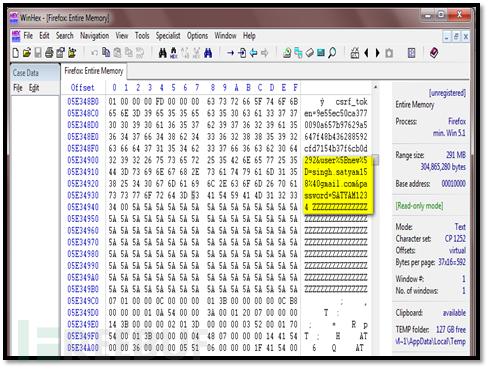Open the Specialist menu

click(x=168, y=36)
